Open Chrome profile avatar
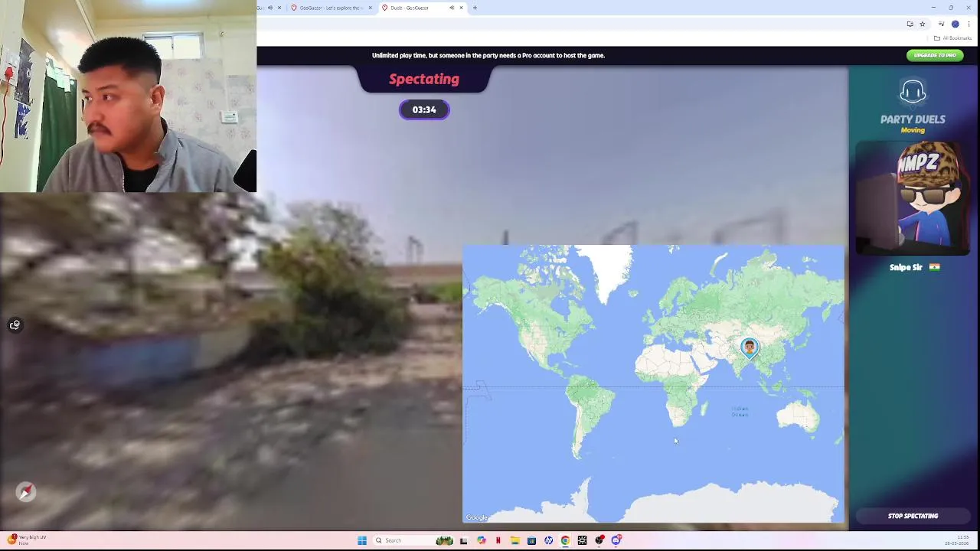The height and width of the screenshot is (551, 980). click(x=955, y=24)
